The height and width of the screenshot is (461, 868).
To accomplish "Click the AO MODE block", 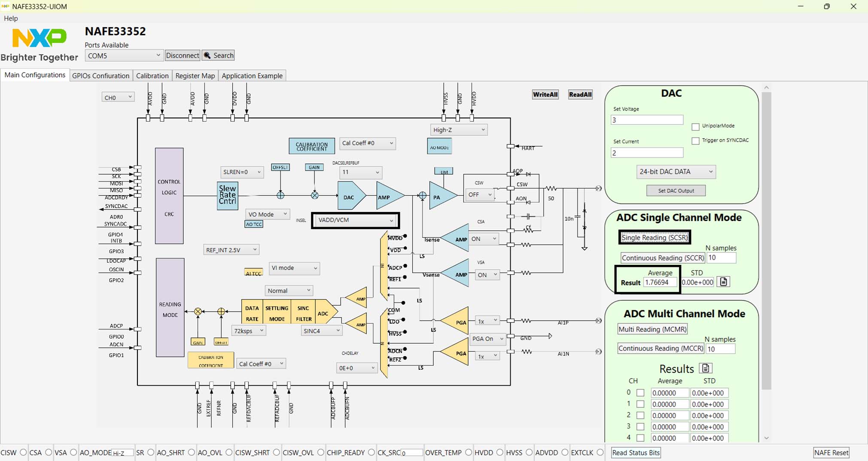I will [x=439, y=147].
